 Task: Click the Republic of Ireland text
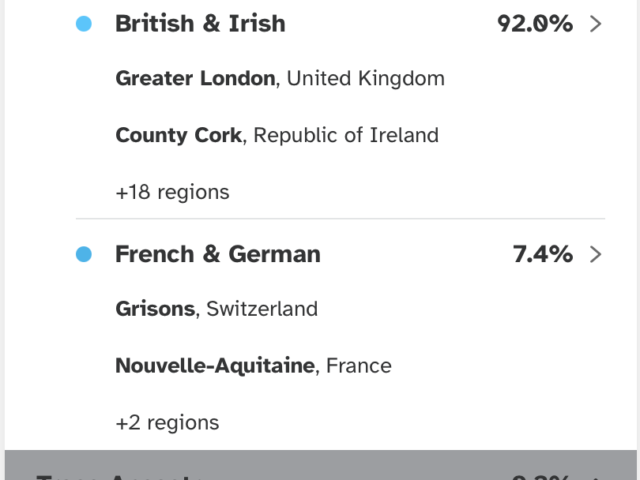click(x=346, y=135)
